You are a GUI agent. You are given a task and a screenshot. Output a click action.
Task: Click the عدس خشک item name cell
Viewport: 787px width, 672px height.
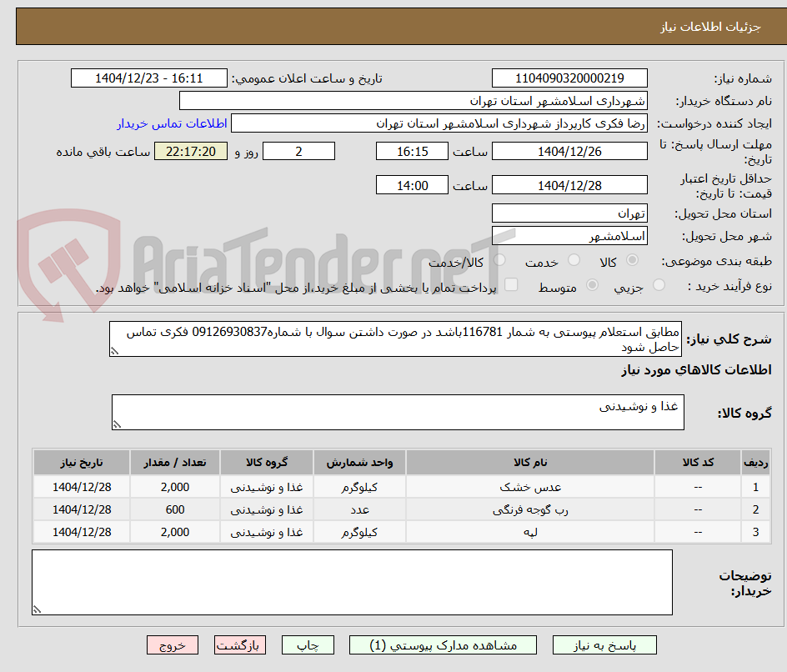pyautogui.click(x=530, y=487)
